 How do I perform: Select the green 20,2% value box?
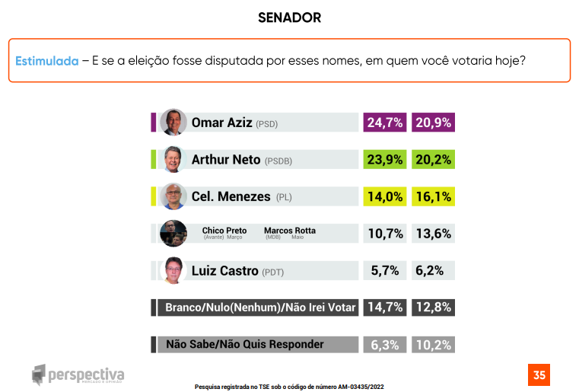(x=433, y=160)
